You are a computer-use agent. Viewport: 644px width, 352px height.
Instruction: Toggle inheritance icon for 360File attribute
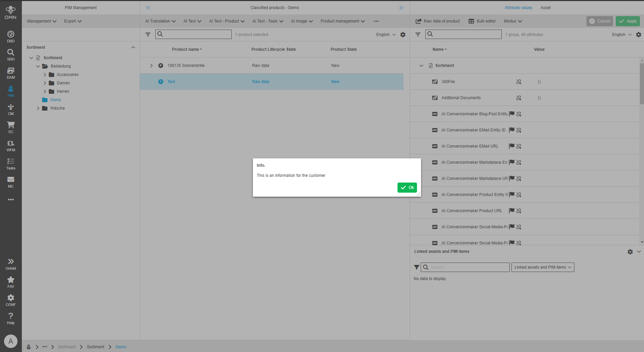[519, 82]
